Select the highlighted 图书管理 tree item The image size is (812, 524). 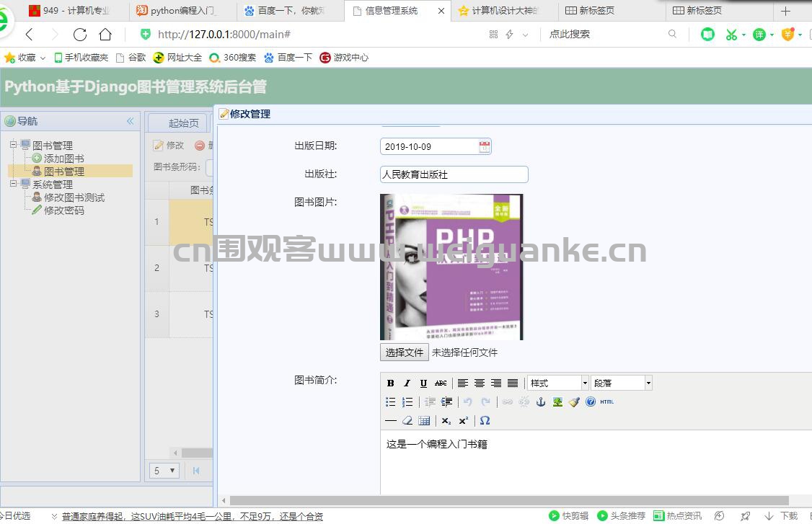[63, 172]
